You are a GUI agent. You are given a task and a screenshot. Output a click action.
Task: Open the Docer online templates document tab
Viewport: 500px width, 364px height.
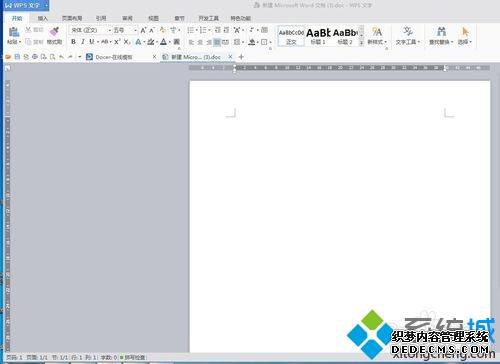tap(114, 57)
